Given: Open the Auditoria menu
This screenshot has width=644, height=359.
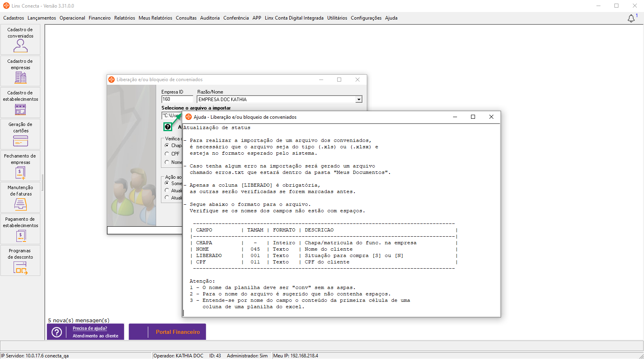Looking at the screenshot, I should tap(210, 18).
